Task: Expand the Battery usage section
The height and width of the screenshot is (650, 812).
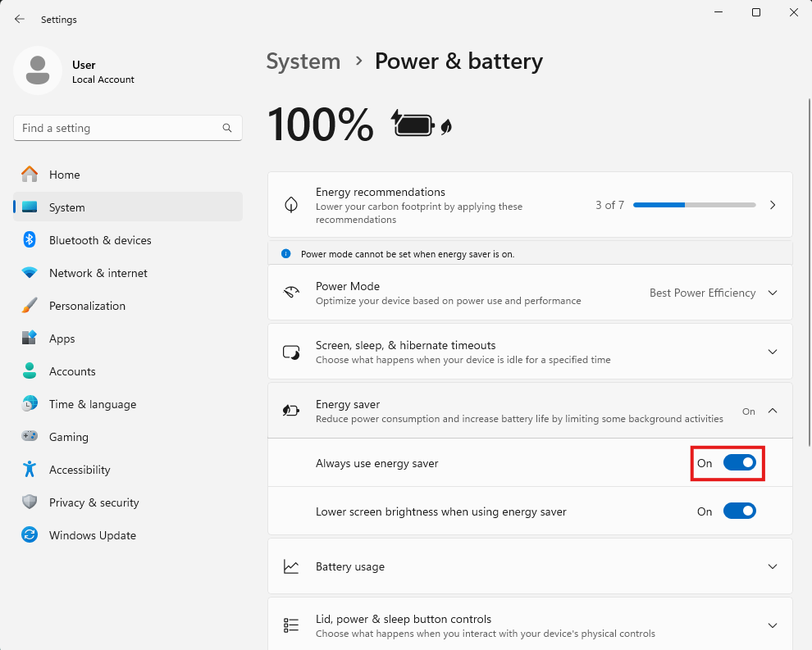Action: click(x=772, y=566)
